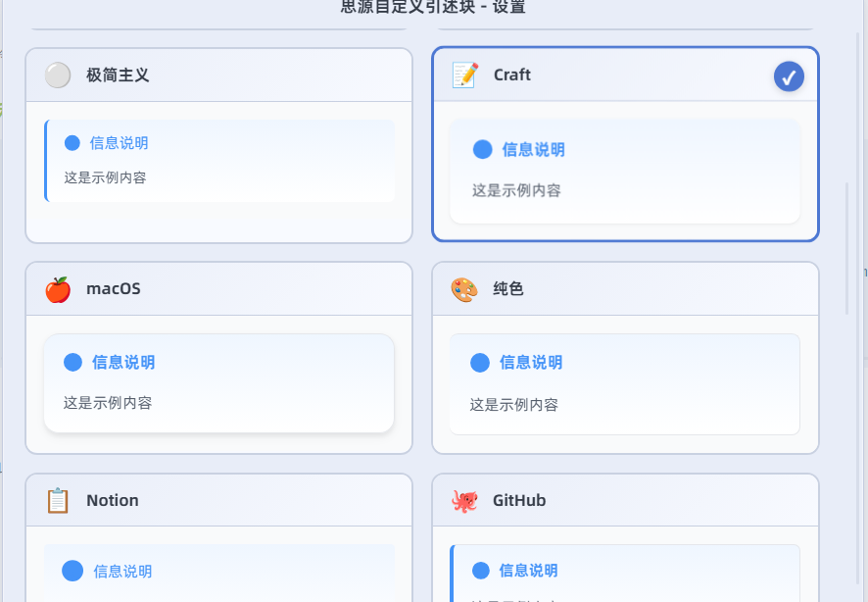Click the blue selected checkmark on Craft
The width and height of the screenshot is (868, 602).
pyautogui.click(x=789, y=76)
